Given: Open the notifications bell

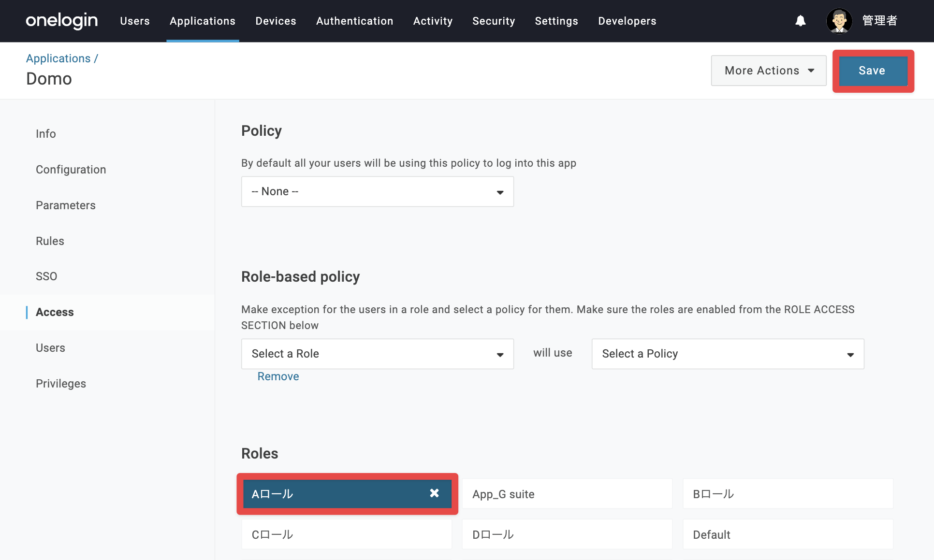Looking at the screenshot, I should [801, 21].
